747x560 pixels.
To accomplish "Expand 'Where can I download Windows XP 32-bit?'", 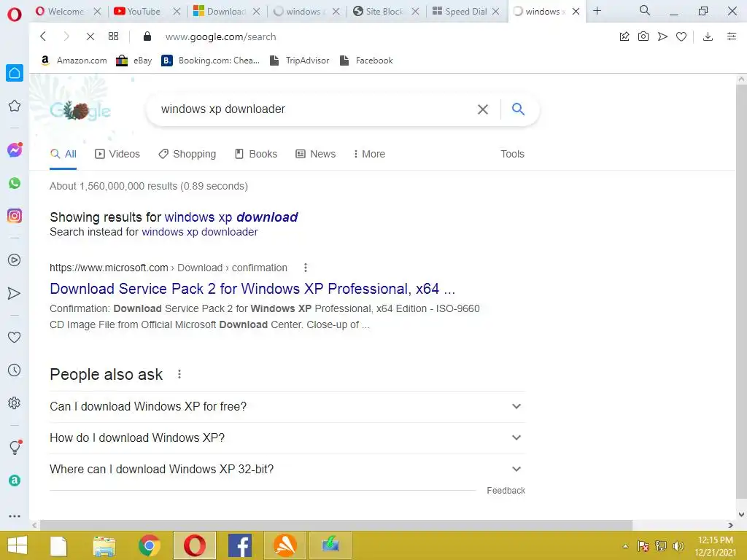I will [x=287, y=469].
